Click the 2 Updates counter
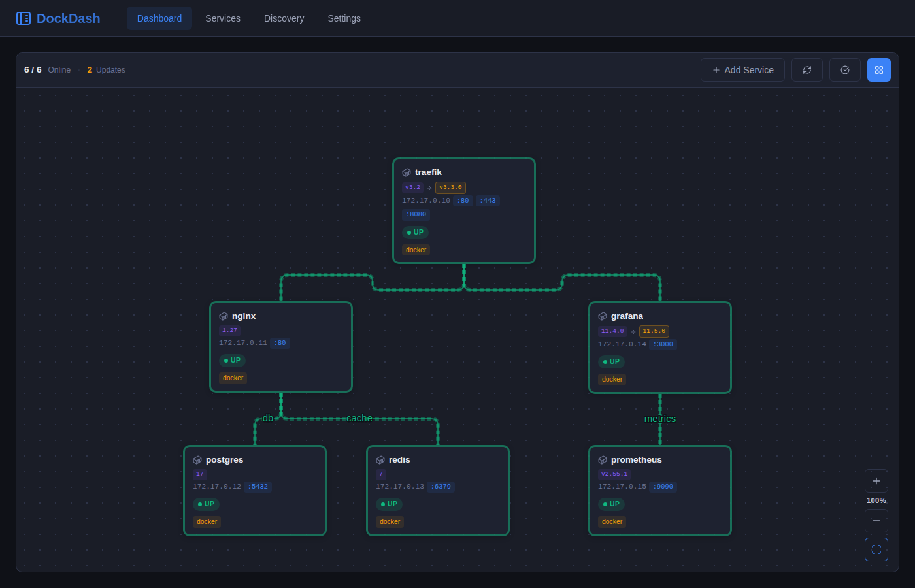The image size is (915, 588). click(106, 70)
